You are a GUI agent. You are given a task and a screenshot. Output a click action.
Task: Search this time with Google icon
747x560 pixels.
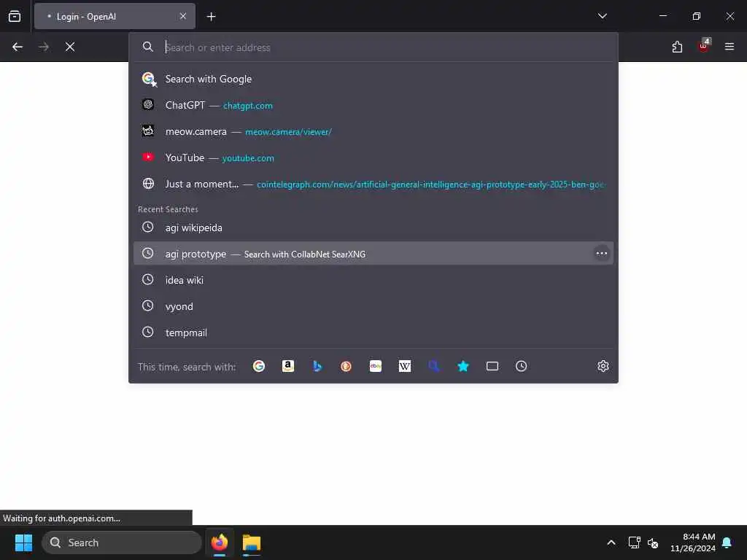[x=259, y=366]
